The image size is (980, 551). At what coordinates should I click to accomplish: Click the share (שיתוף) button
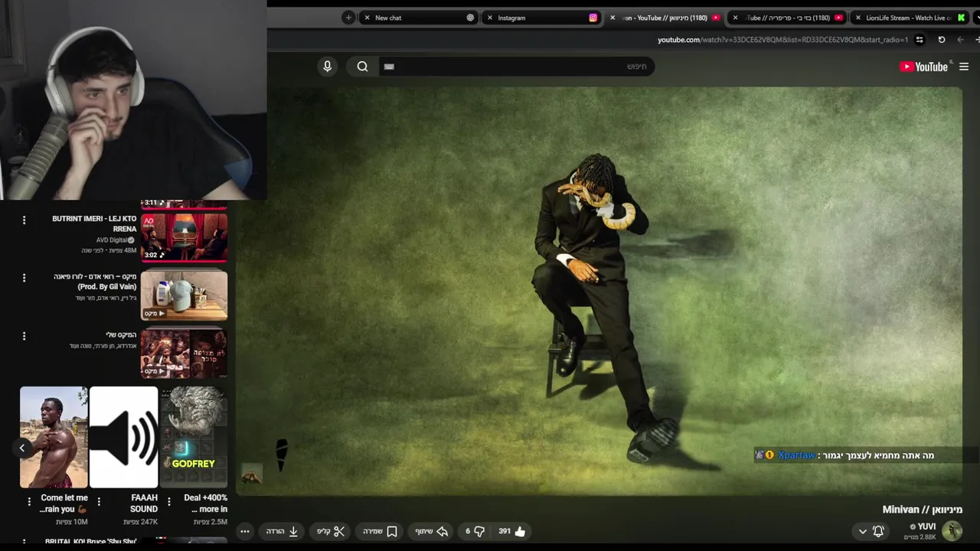coord(431,531)
